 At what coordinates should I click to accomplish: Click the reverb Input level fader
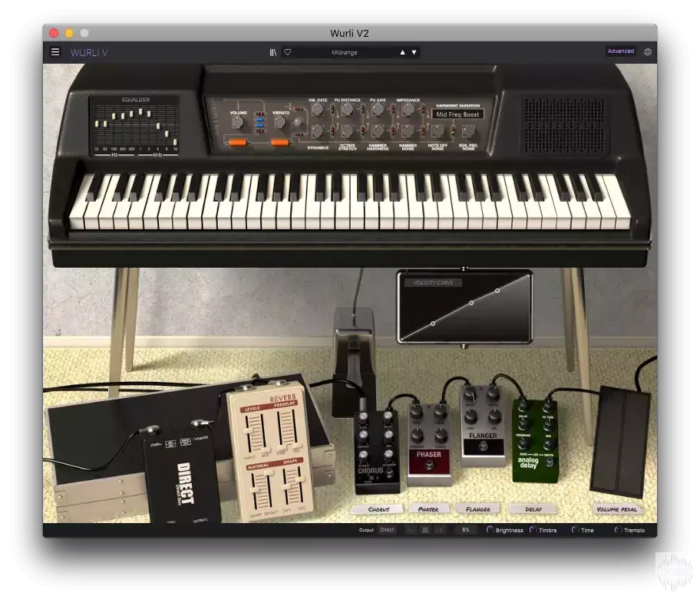coord(250,432)
